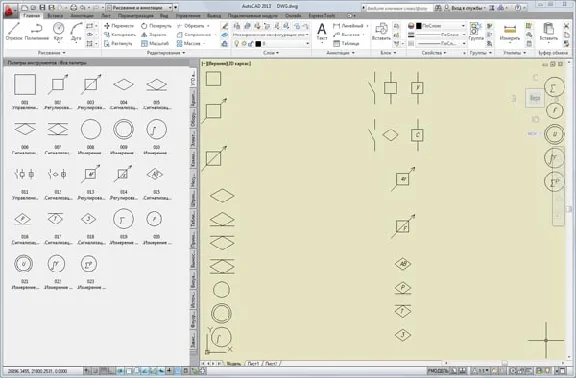Select palette block 008 circle thumbnail
This screenshot has width=576, height=378.
tap(91, 129)
